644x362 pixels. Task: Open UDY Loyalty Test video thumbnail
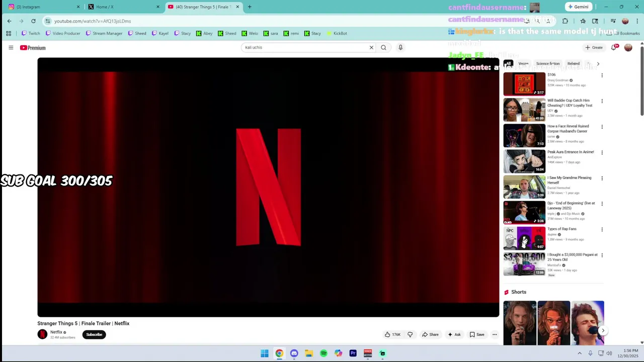coord(524,110)
